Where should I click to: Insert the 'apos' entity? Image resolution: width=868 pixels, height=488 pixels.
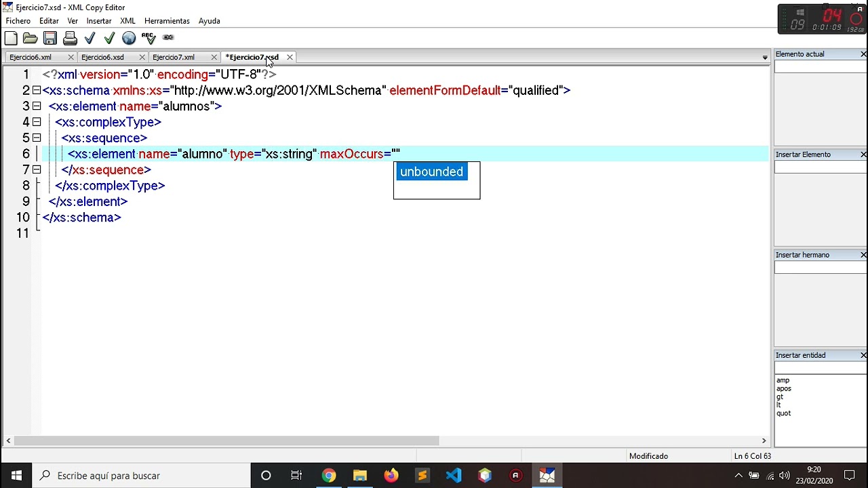tap(784, 388)
